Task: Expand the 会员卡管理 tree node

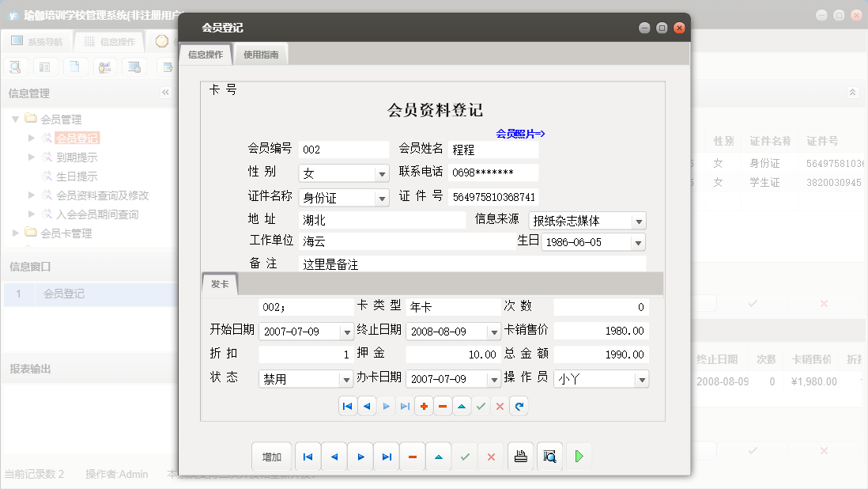Action: coord(13,233)
